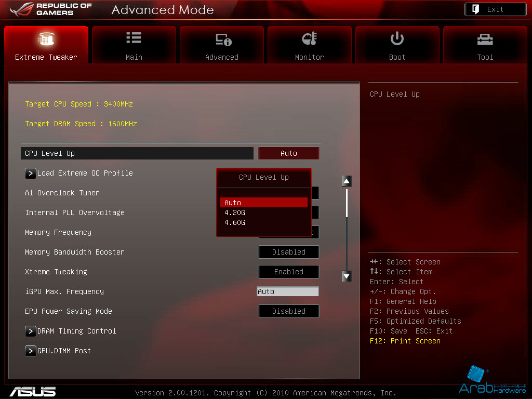Viewport: 532px width, 399px height.
Task: Click Target CPU Speed 3400MHz text
Action: (79, 104)
